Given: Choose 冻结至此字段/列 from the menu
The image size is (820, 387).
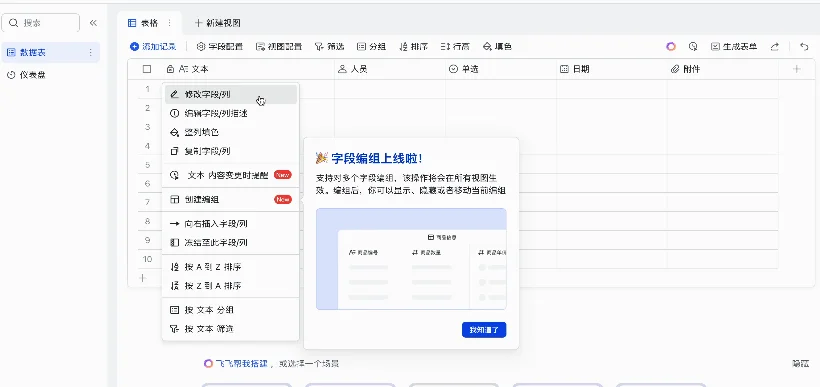Looking at the screenshot, I should (x=231, y=243).
